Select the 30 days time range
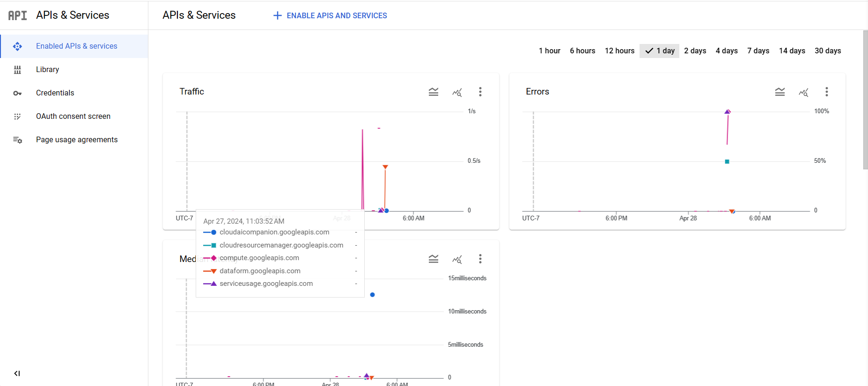 click(828, 51)
